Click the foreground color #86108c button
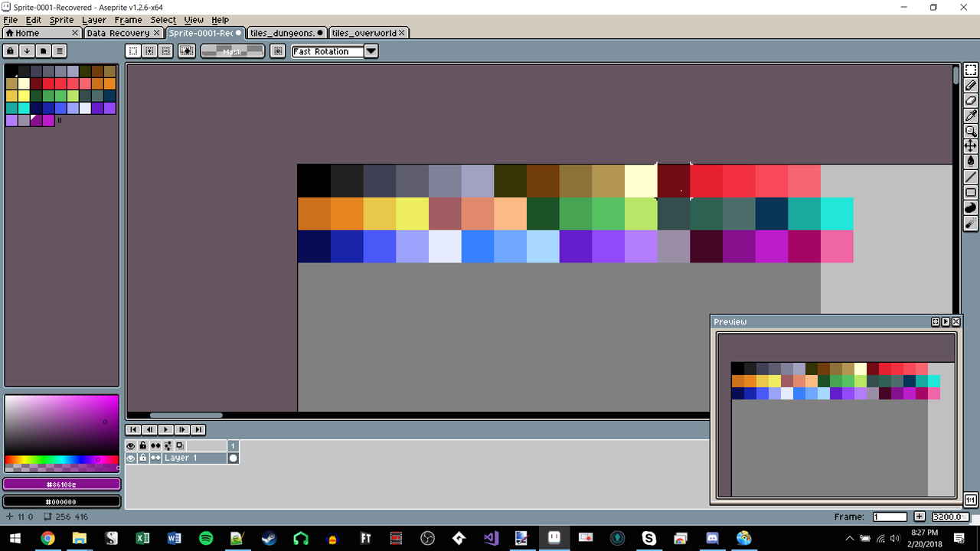The width and height of the screenshot is (980, 551). tap(62, 484)
